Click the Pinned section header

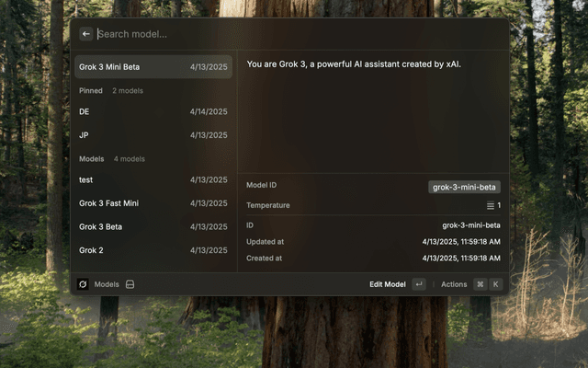pyautogui.click(x=91, y=91)
